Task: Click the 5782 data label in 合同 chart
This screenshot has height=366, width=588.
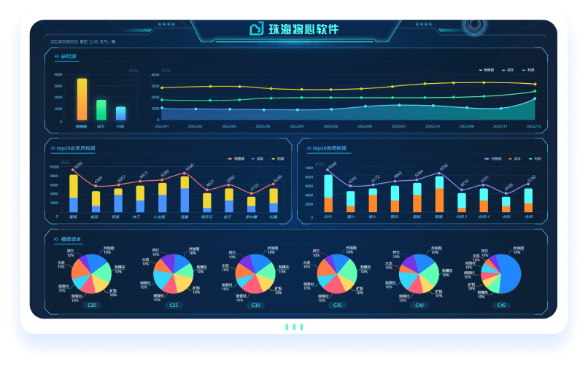Action: 532,179
